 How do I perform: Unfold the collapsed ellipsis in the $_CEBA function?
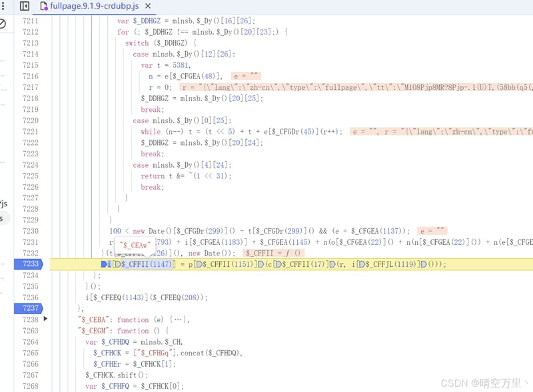coord(177,319)
